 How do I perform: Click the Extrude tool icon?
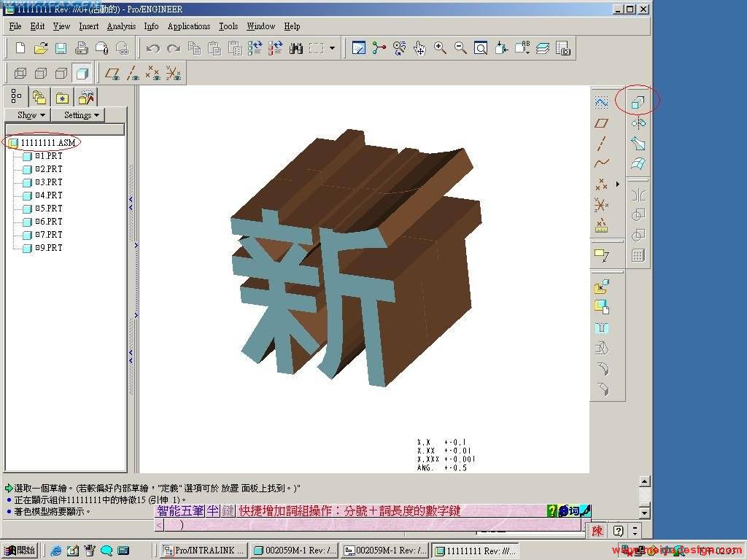(x=638, y=103)
